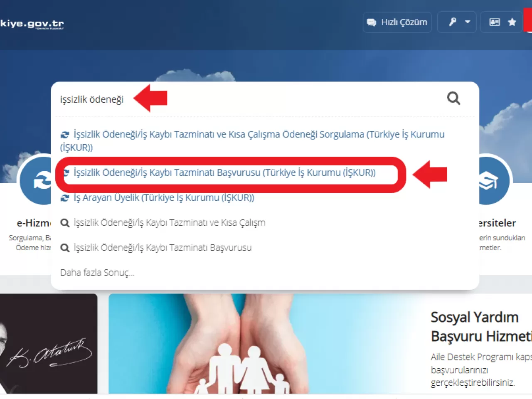Image resolution: width=532 pixels, height=399 pixels.
Task: Open the Hızlı Çözüm button
Action: coord(397,22)
